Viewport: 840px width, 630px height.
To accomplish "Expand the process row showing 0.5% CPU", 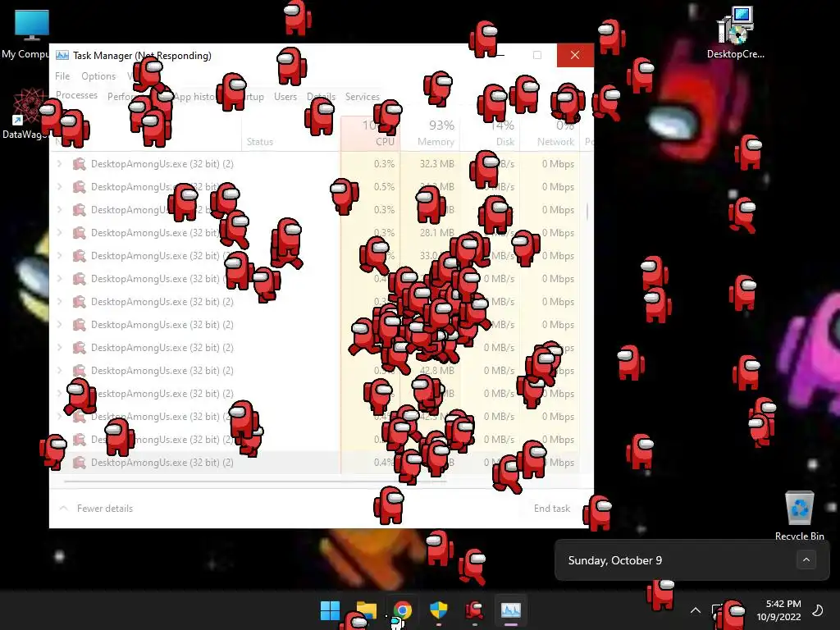I will [x=59, y=187].
